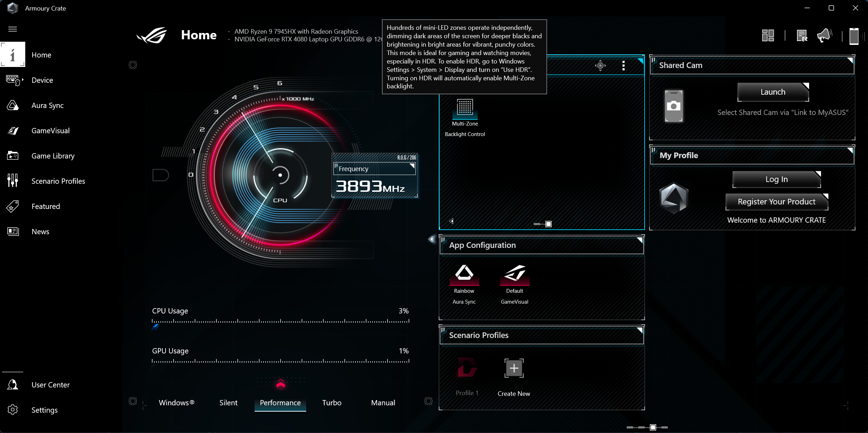Select the Turbo operating mode

(x=331, y=402)
